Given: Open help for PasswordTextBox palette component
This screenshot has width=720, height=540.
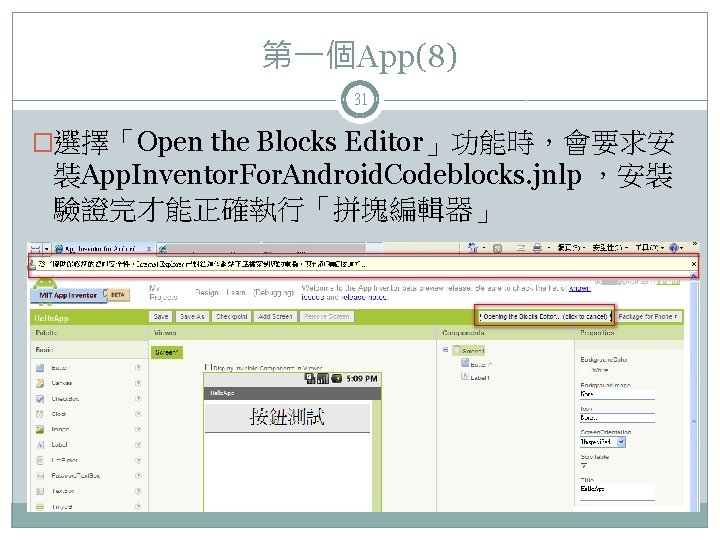Looking at the screenshot, I should point(138,476).
